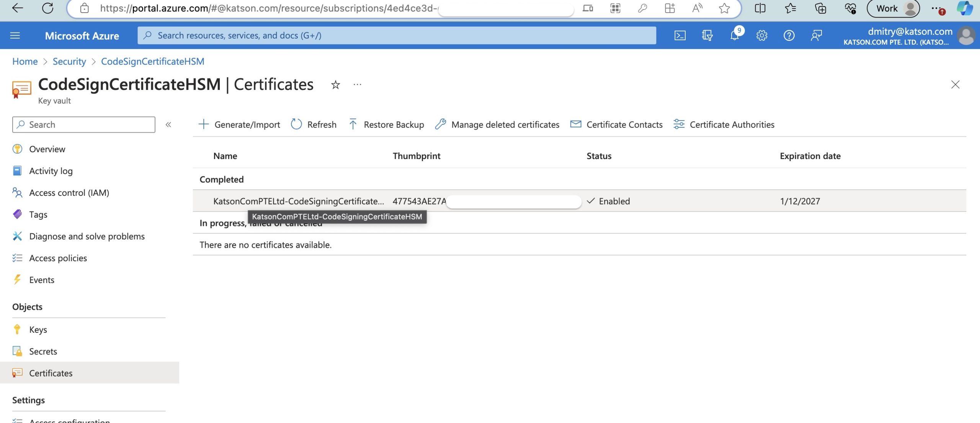Select Access policies menu item
Viewport: 980px width, 423px height.
click(58, 258)
